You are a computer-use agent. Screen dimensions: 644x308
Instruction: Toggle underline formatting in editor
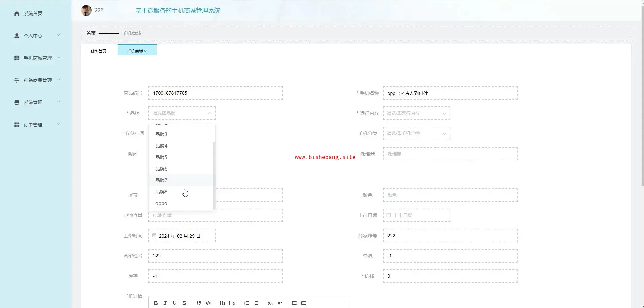click(x=174, y=303)
